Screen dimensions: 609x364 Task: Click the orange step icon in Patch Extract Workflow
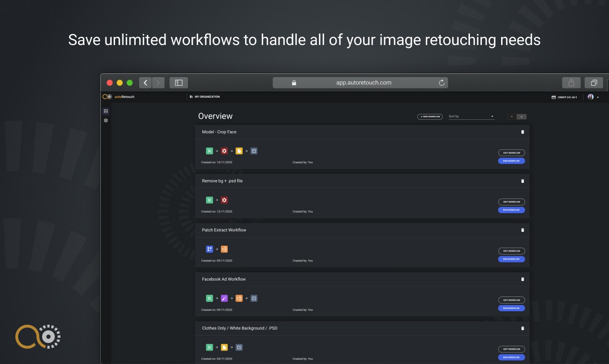(x=224, y=249)
